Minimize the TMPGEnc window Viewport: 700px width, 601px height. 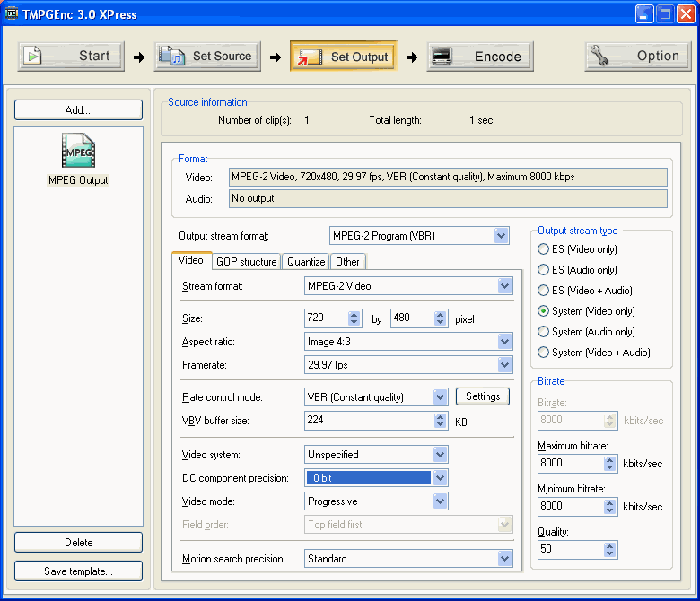tap(644, 13)
